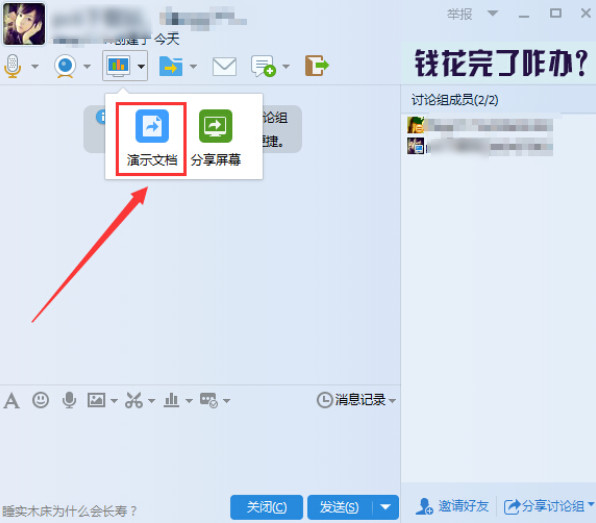
Task: Expand the chart tool options arrow
Action: [x=189, y=401]
